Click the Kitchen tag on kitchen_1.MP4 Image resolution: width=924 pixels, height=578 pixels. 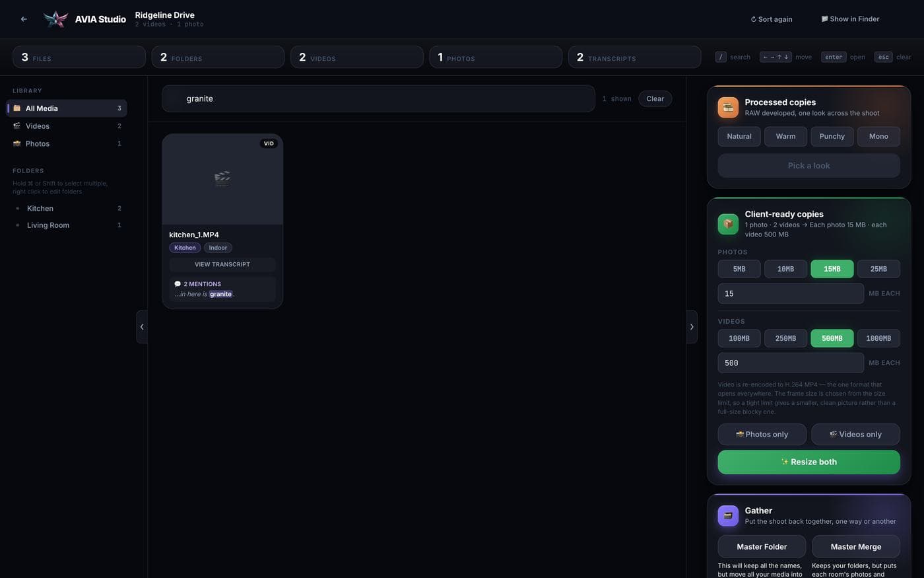[185, 248]
